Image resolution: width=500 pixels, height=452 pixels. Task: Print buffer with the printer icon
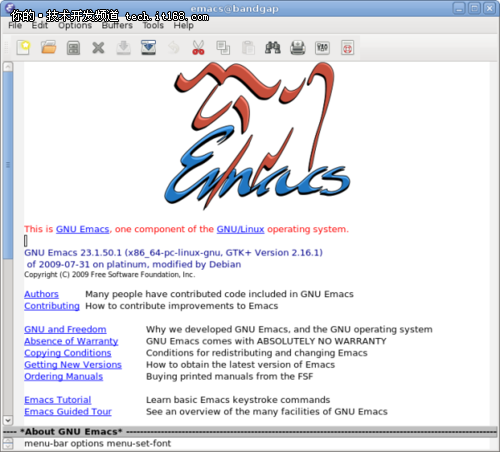click(x=298, y=48)
